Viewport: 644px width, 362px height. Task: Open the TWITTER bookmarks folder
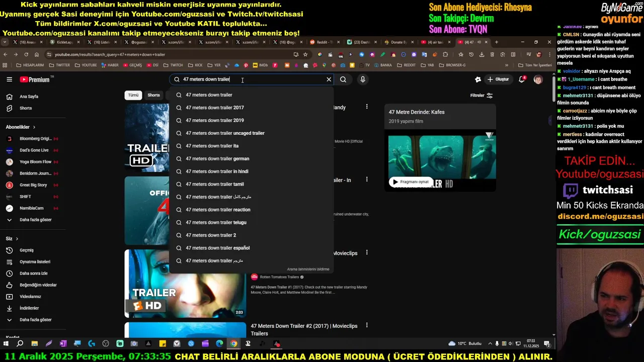[x=59, y=65]
